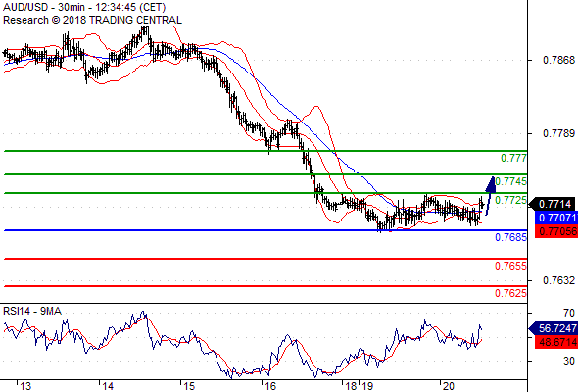This screenshot has height=392, width=578.
Task: Click the AUD/USD 30min chart title
Action: 84,7
